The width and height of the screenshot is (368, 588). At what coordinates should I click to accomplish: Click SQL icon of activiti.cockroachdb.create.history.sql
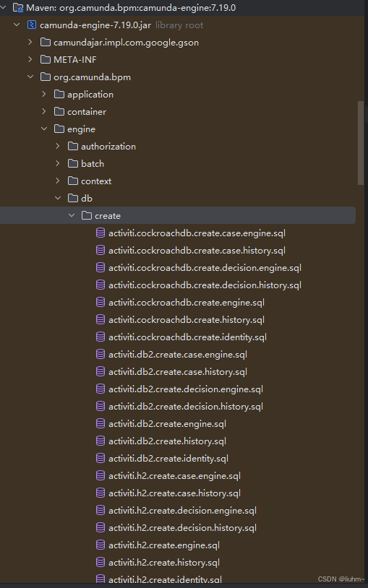click(100, 319)
